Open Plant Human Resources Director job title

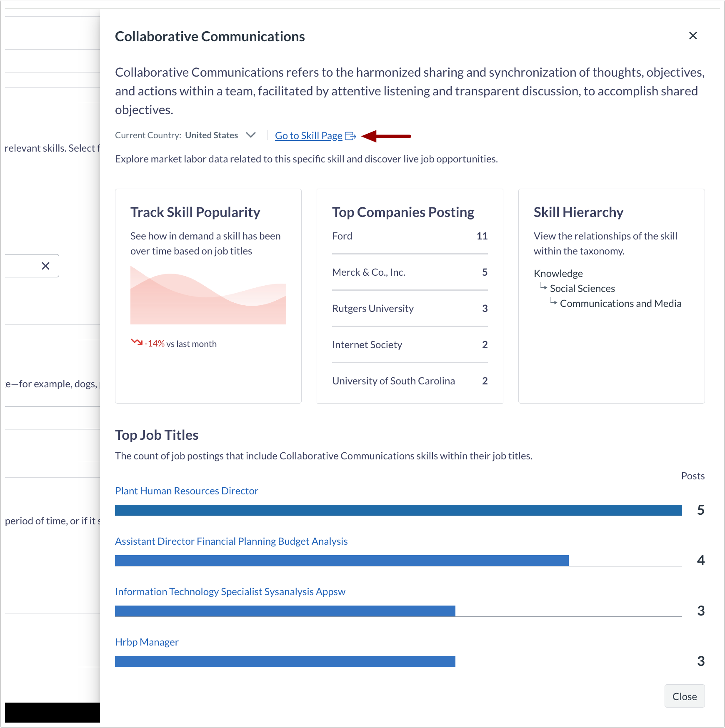187,491
